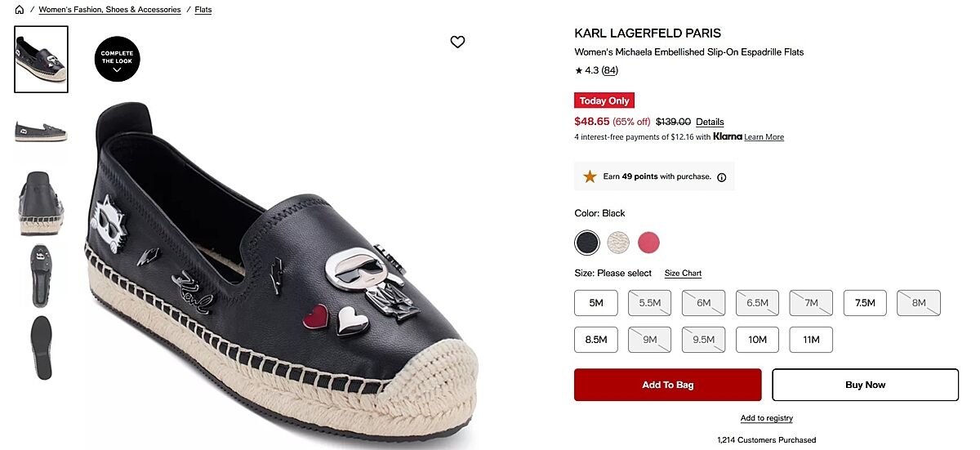Expand the Complete The Look badge

pos(117,60)
